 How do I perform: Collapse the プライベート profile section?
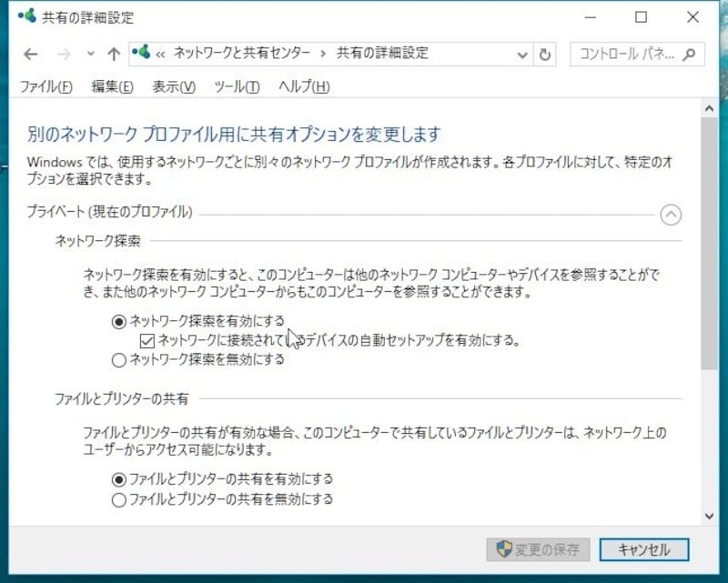click(x=671, y=215)
